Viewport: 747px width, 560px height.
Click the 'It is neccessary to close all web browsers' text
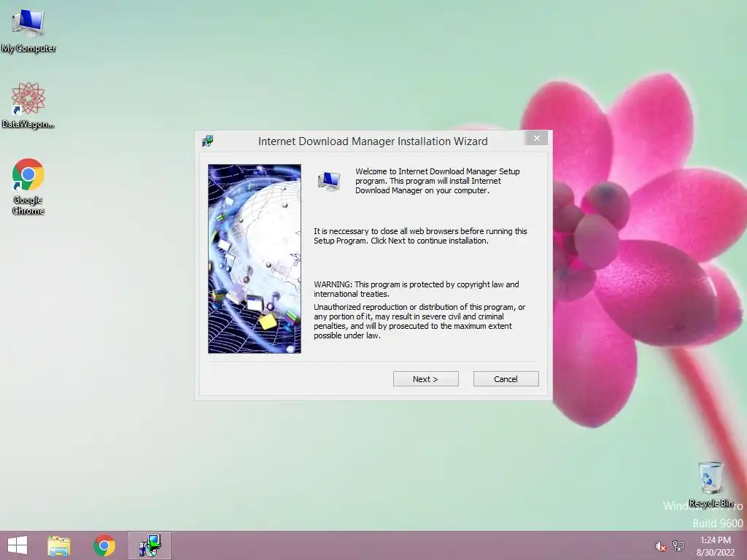click(420, 236)
